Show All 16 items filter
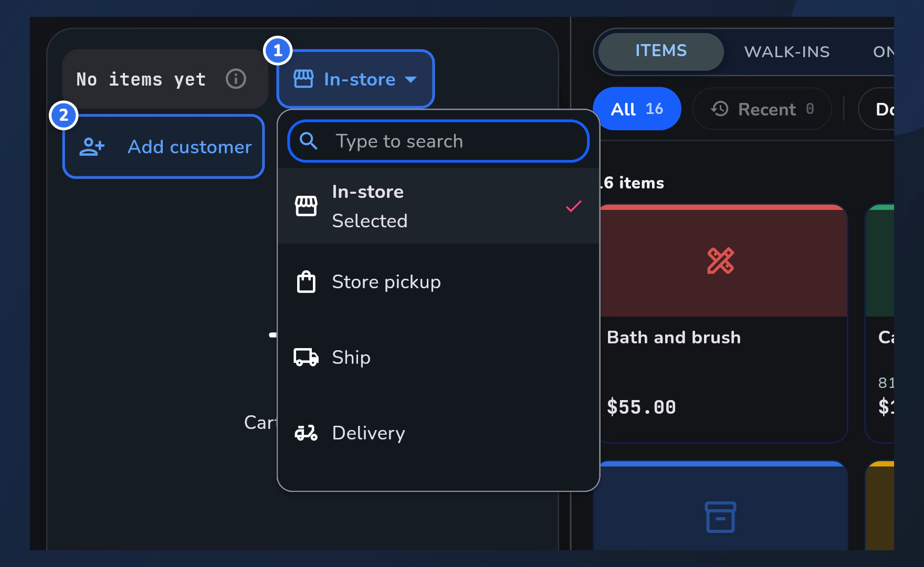Viewport: 924px width, 567px height. [637, 109]
